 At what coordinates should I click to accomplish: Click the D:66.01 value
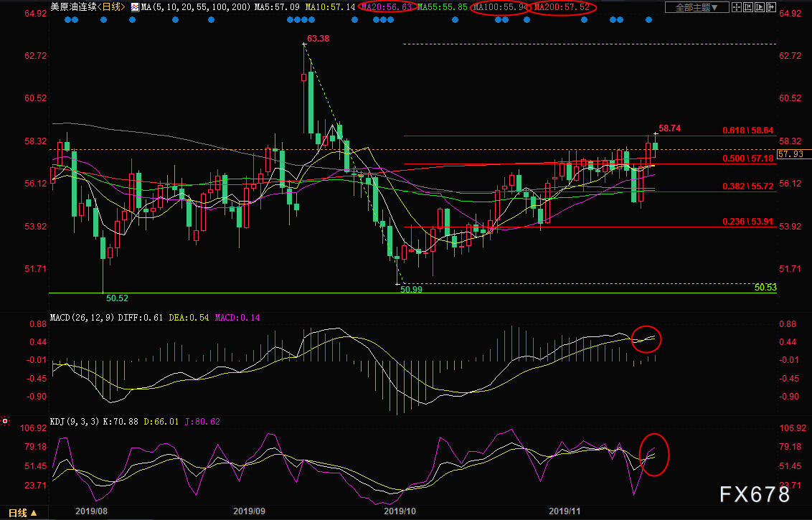click(x=161, y=422)
